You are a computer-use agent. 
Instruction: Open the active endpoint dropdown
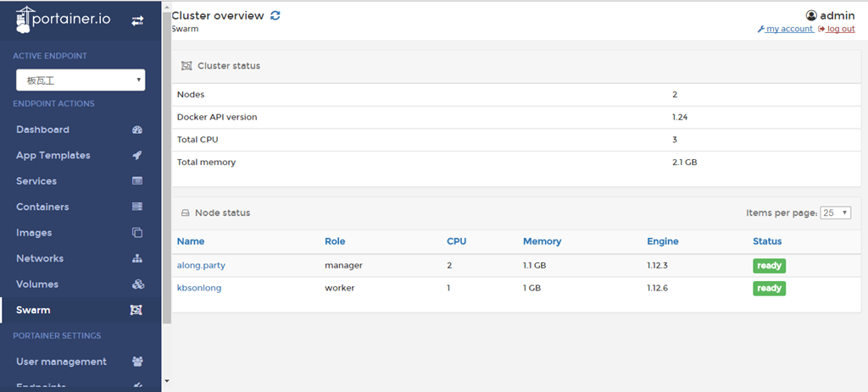coord(81,80)
